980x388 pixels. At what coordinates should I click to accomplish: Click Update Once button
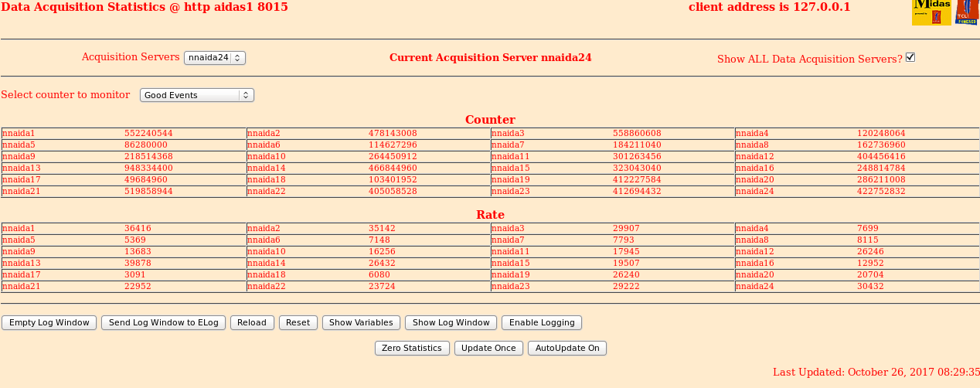(488, 348)
